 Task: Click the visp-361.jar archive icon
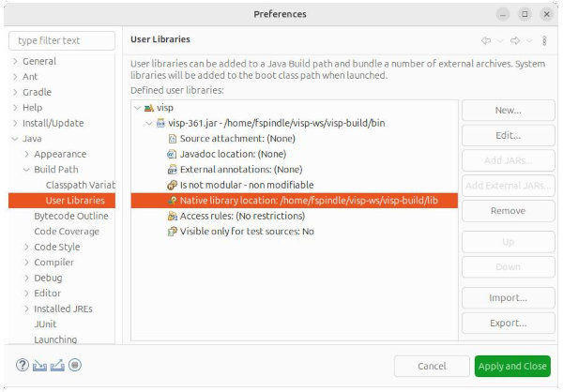(x=160, y=123)
